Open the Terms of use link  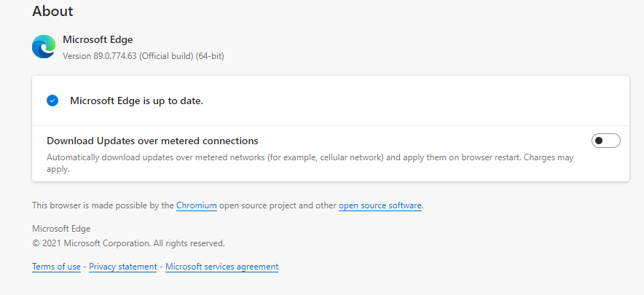click(56, 267)
